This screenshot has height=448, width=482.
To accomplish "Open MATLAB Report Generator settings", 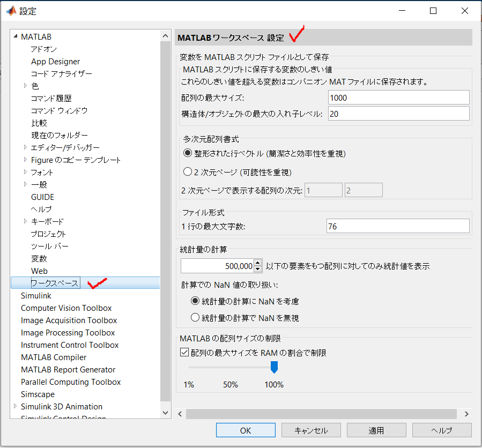I will click(68, 369).
